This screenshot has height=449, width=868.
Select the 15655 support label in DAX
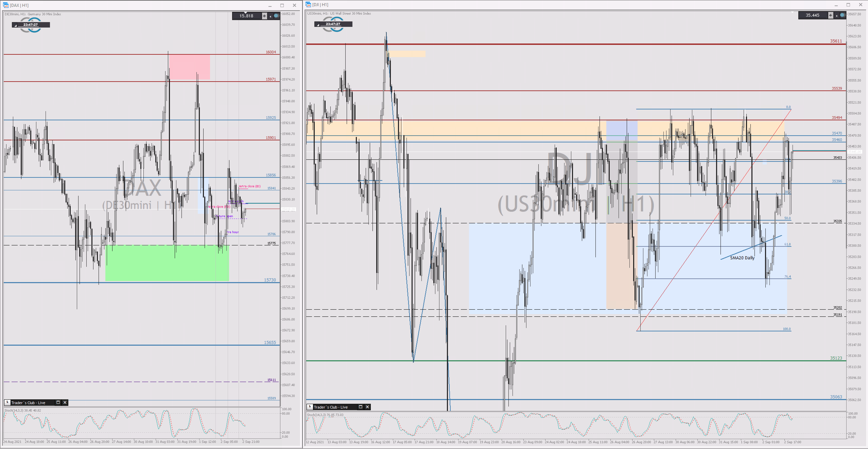[x=270, y=342]
